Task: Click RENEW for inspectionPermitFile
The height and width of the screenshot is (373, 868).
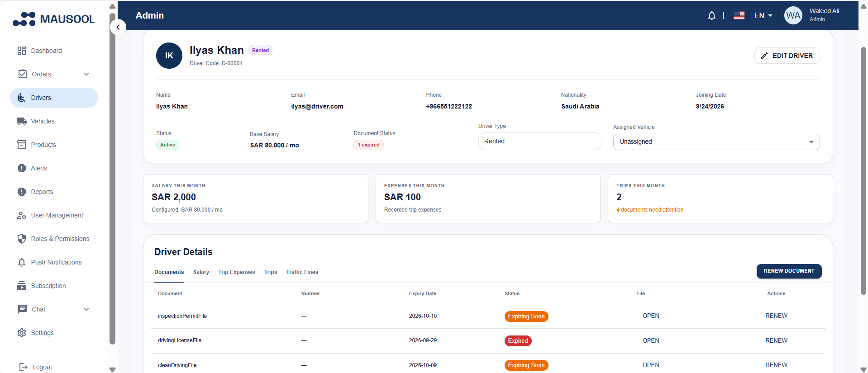Action: 776,316
